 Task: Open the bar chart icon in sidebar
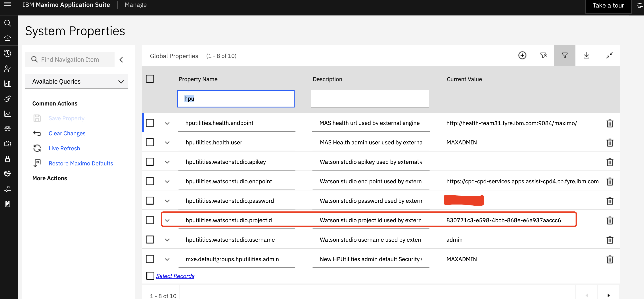pyautogui.click(x=8, y=84)
